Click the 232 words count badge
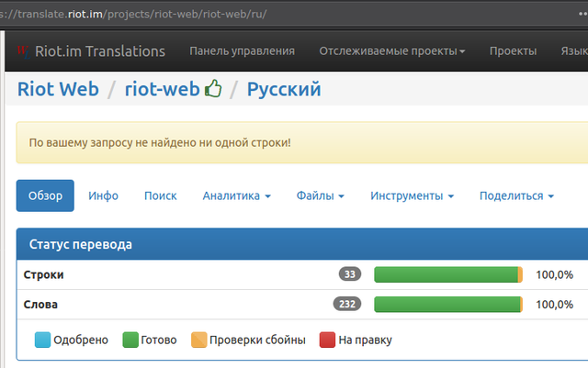Viewport: 588px width, 368px height. click(347, 304)
